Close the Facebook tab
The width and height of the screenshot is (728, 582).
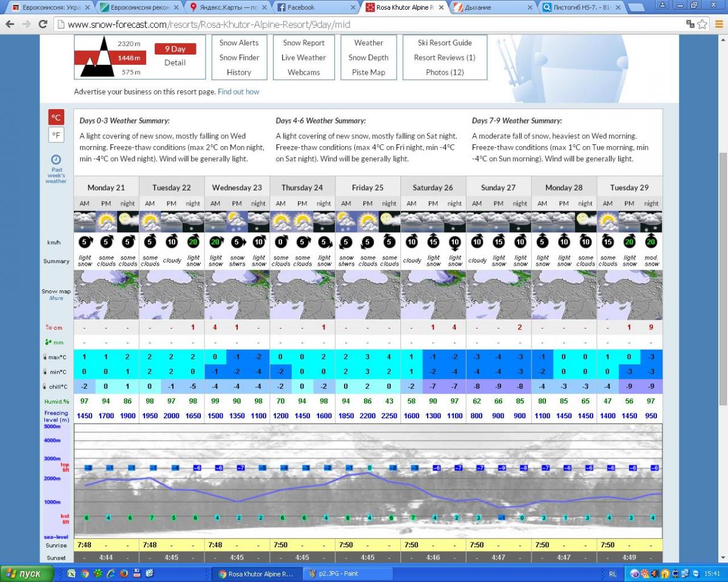click(x=353, y=7)
